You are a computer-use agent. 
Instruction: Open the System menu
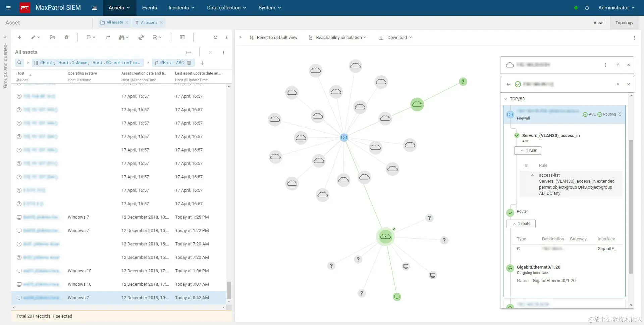click(x=269, y=8)
